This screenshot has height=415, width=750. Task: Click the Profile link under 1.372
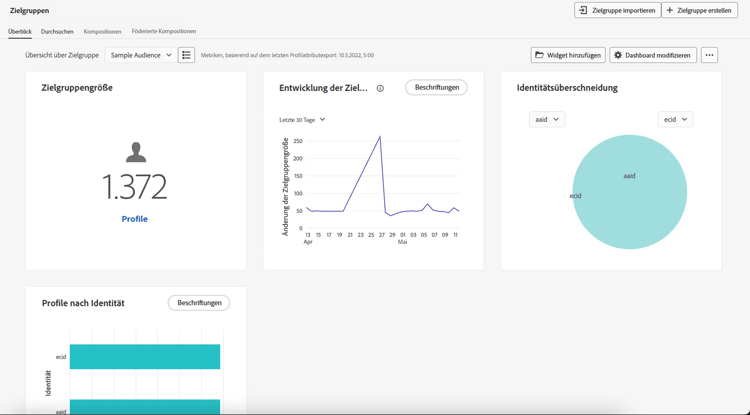point(134,219)
